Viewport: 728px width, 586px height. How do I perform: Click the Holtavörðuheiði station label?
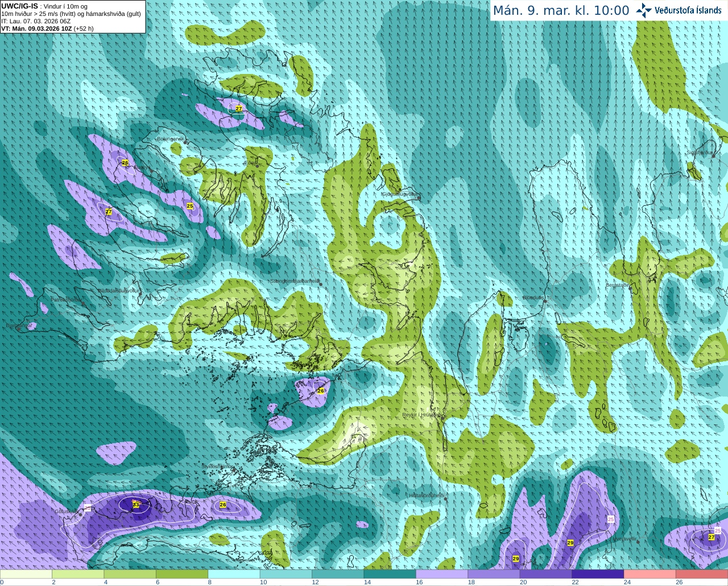[x=427, y=496]
